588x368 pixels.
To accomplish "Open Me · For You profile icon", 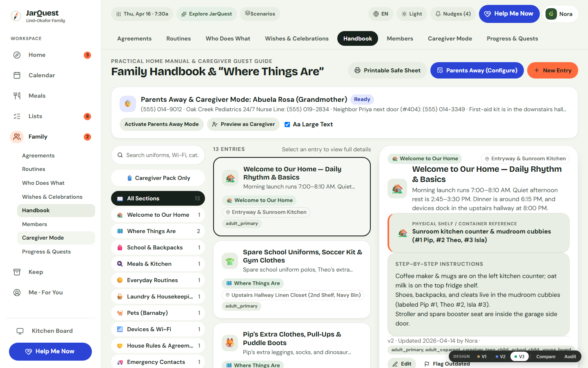I will pos(17,292).
